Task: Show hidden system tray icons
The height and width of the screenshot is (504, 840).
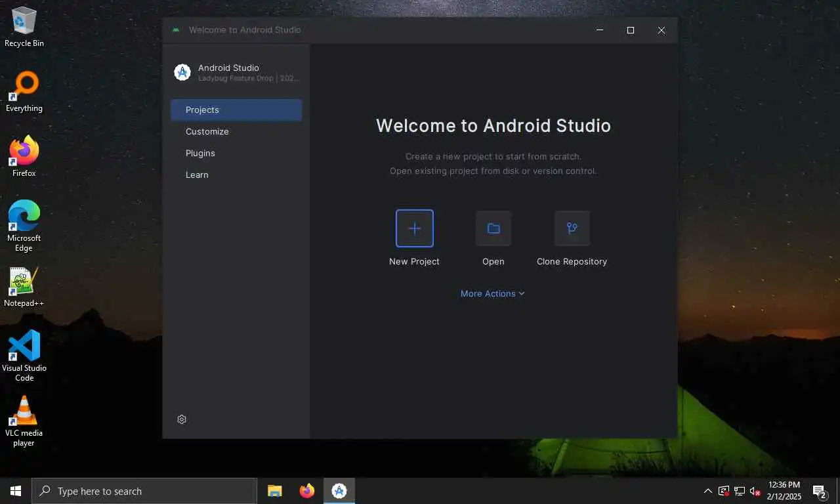Action: pyautogui.click(x=707, y=491)
